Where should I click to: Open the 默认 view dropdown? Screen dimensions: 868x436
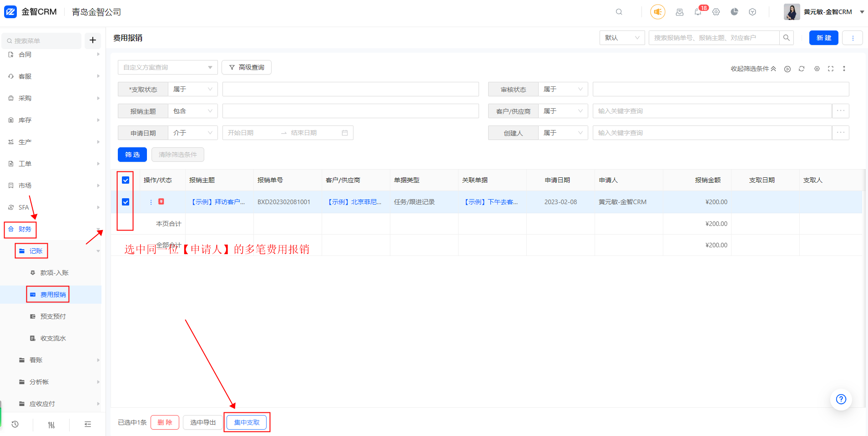click(621, 38)
